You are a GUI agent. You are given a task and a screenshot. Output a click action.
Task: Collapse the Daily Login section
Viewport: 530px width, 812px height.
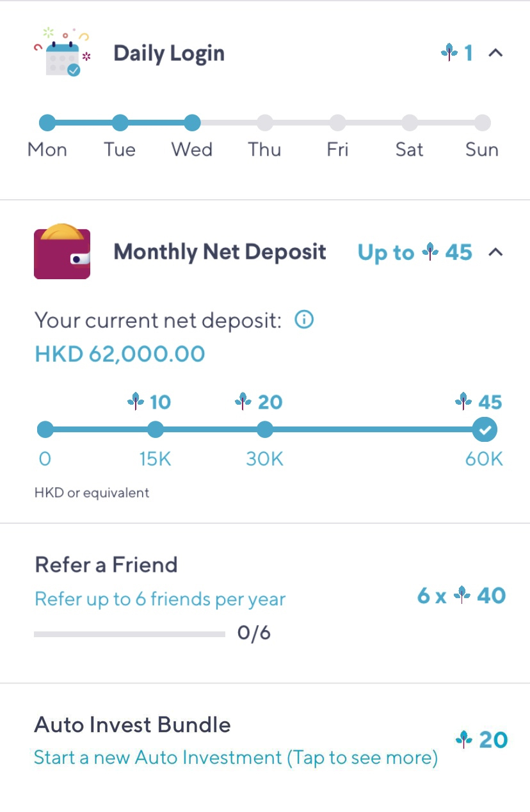[x=495, y=53]
